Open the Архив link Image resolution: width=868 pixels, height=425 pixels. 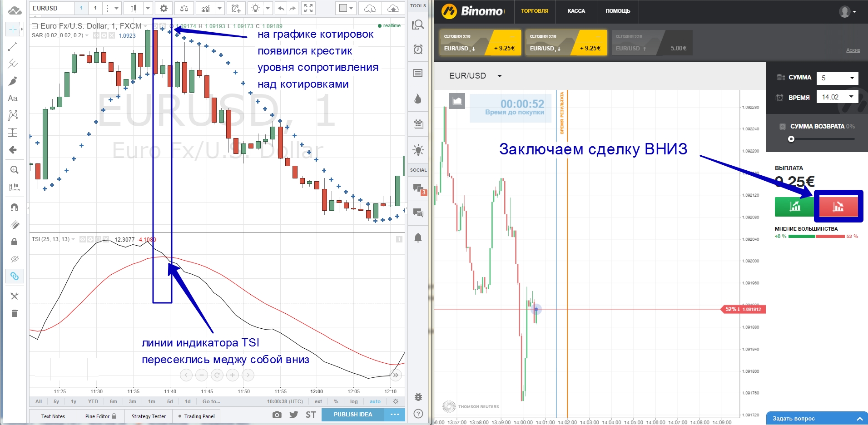point(853,50)
